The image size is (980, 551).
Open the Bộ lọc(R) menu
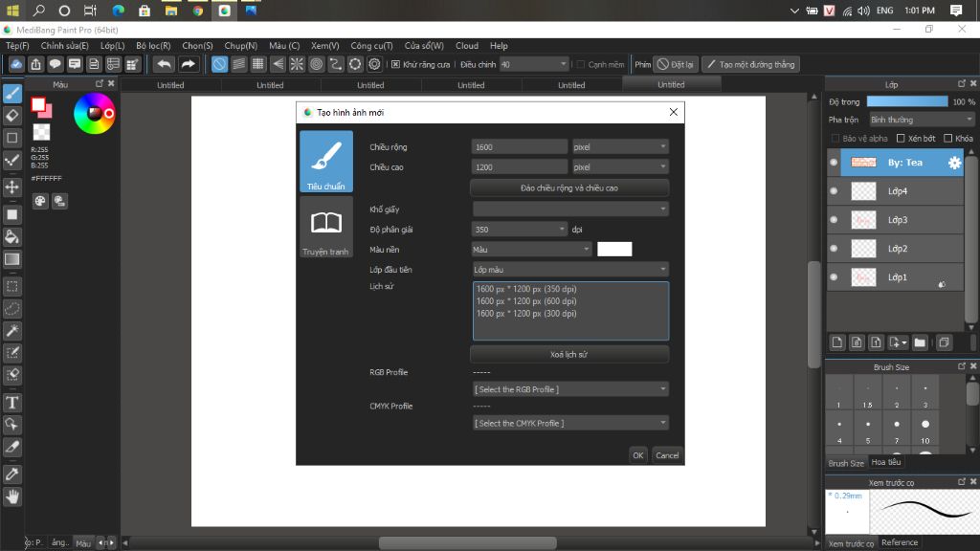[x=153, y=46]
